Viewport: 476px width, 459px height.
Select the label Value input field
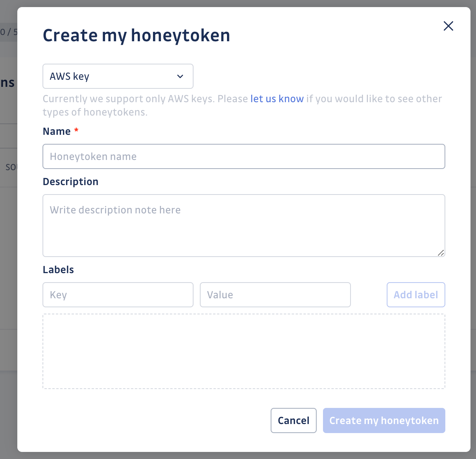[x=275, y=295]
